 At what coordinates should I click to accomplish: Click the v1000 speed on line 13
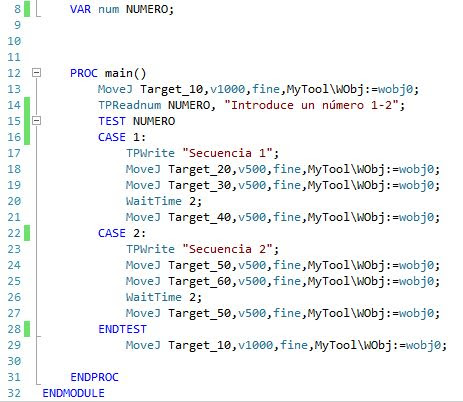(228, 89)
